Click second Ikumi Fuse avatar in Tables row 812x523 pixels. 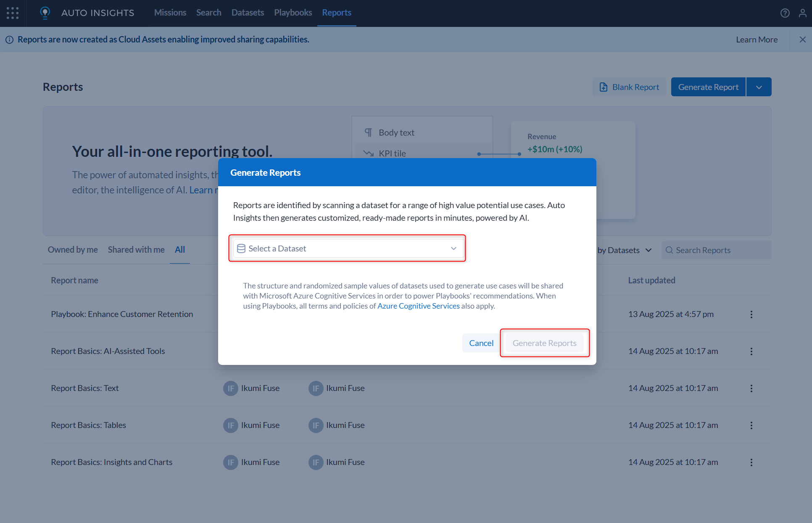point(316,425)
